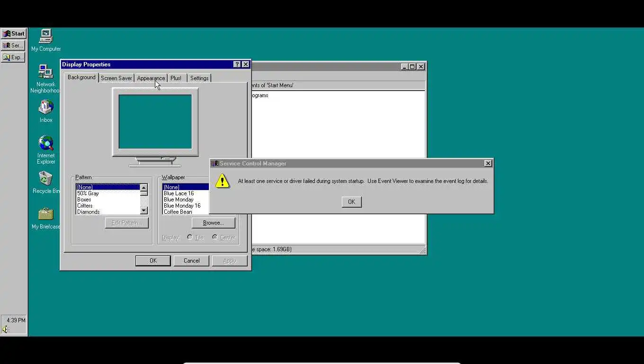644x364 pixels.
Task: Select (None) in the Pattern list
Action: (108, 187)
